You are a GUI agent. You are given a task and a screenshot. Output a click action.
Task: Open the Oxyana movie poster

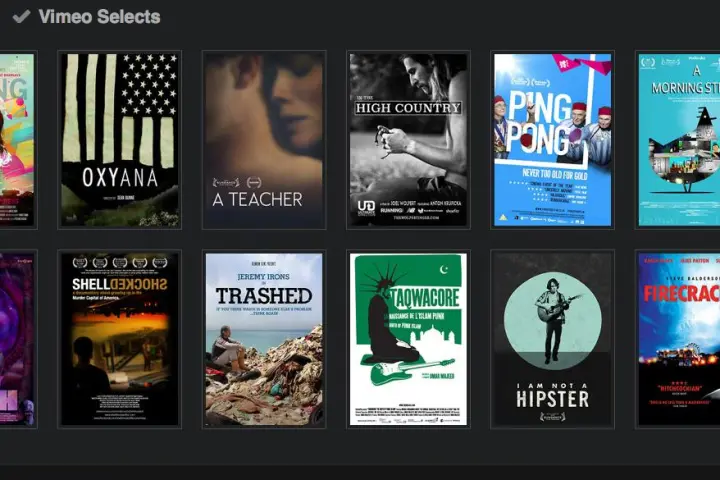(119, 140)
